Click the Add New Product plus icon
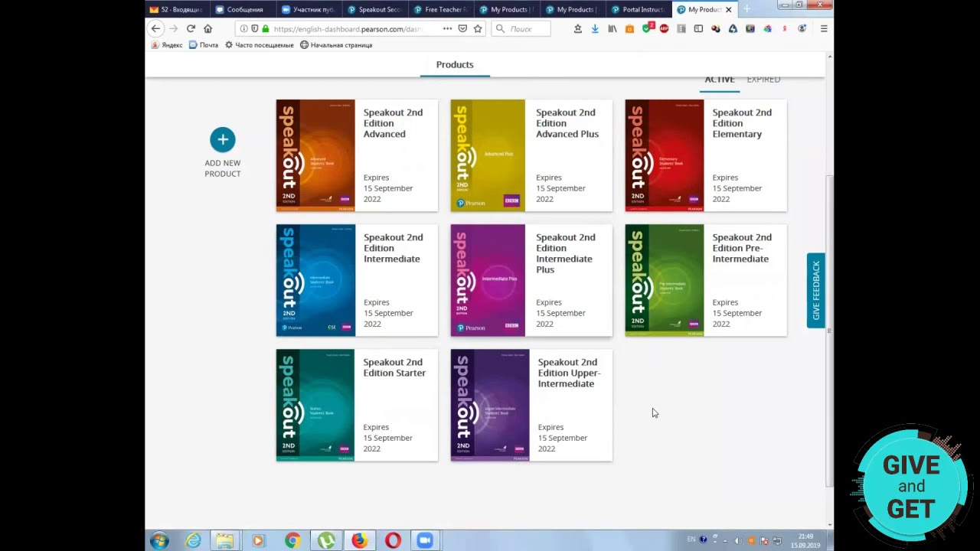The height and width of the screenshot is (551, 980). pyautogui.click(x=223, y=139)
